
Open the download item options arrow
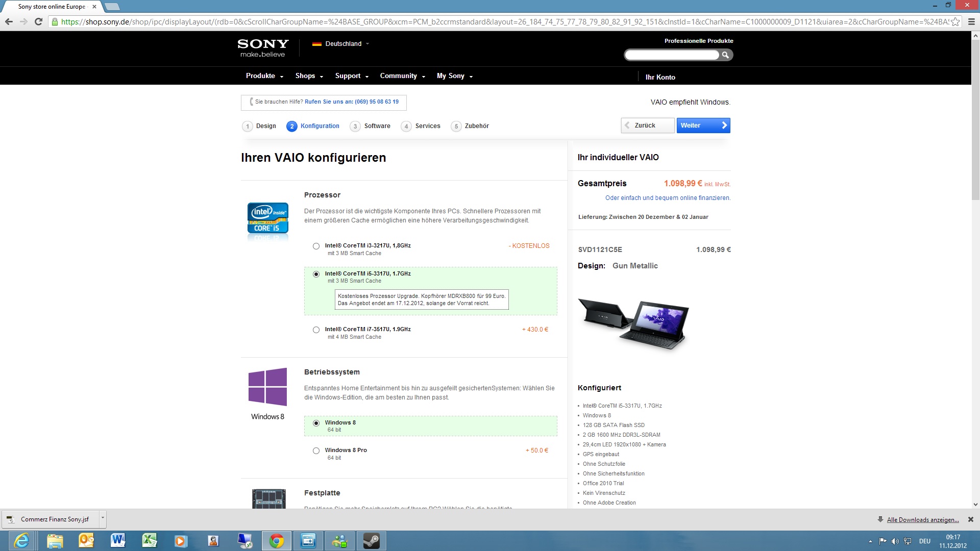103,519
